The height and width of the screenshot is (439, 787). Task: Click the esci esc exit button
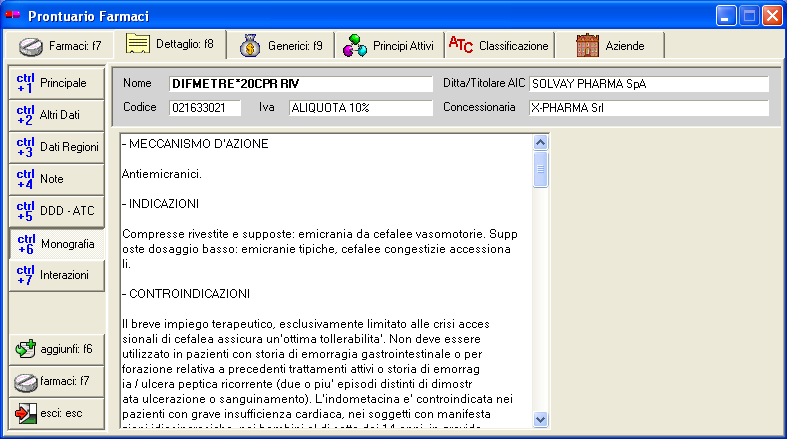[56, 413]
